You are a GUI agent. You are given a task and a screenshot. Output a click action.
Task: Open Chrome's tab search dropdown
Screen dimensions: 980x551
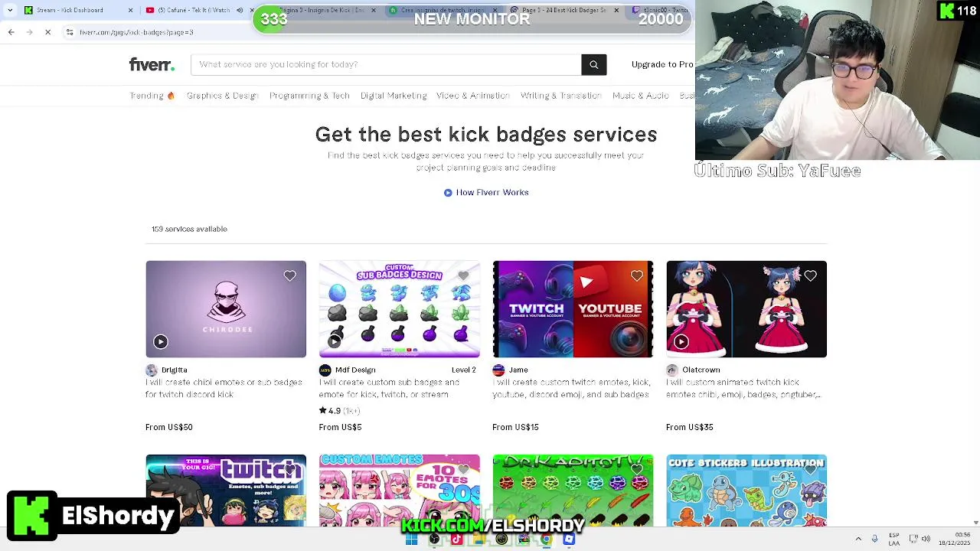pos(11,10)
